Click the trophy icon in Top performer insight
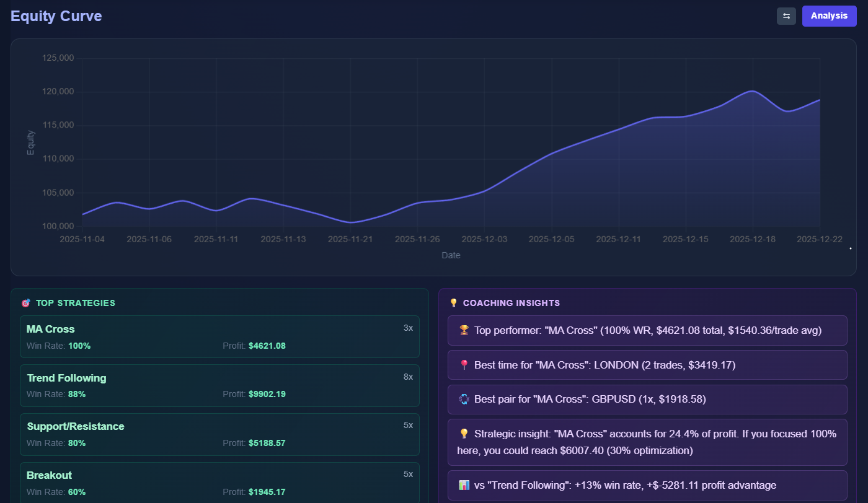This screenshot has height=503, width=868. [464, 331]
